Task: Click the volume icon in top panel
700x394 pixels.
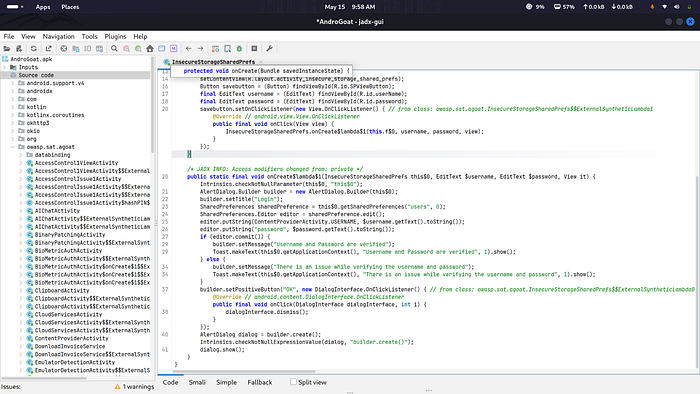Action: coord(677,7)
